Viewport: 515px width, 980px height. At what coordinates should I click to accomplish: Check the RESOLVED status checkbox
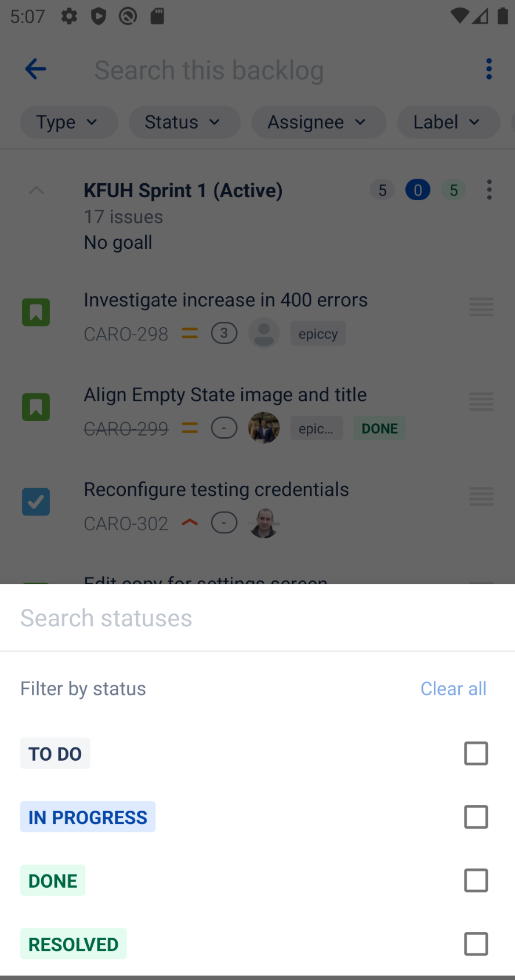pyautogui.click(x=476, y=944)
